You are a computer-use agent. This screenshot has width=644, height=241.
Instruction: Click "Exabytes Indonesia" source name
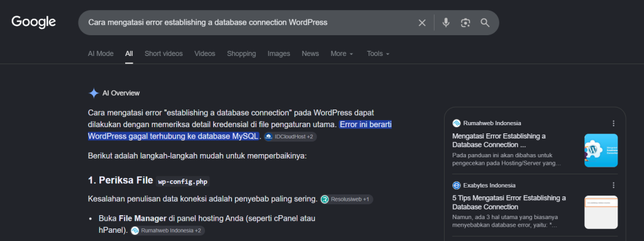[x=489, y=186]
